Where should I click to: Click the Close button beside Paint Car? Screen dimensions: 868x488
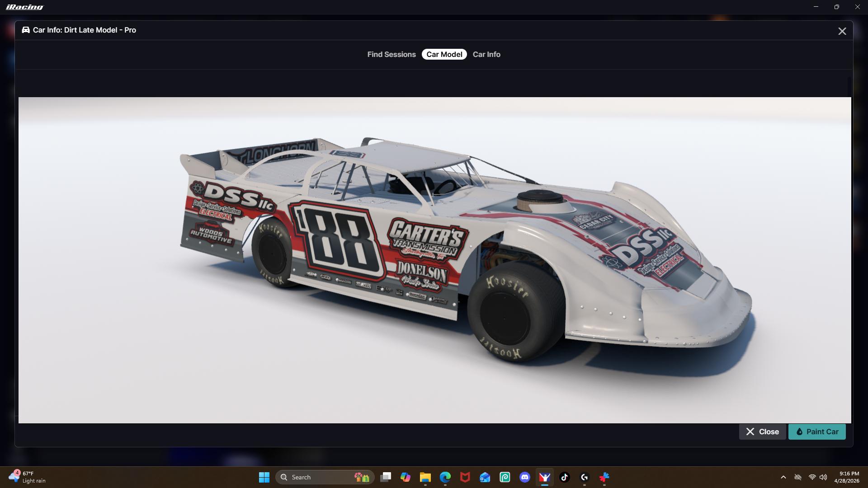[x=762, y=432]
